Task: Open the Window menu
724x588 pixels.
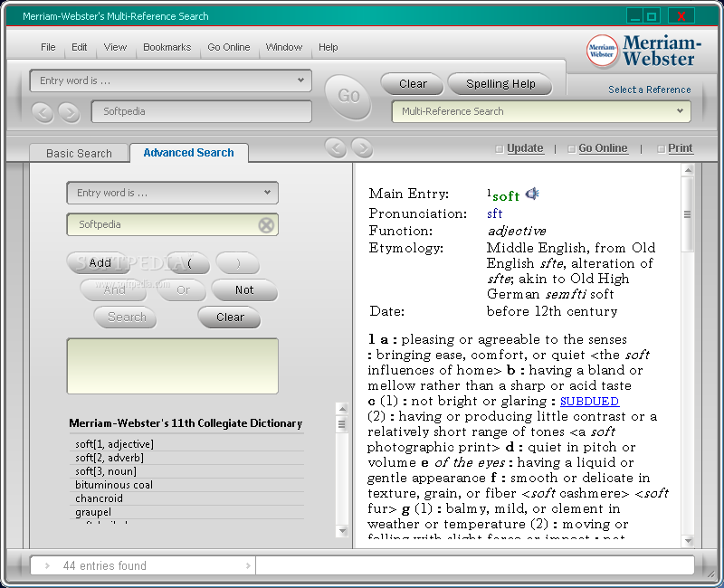Action: tap(284, 47)
